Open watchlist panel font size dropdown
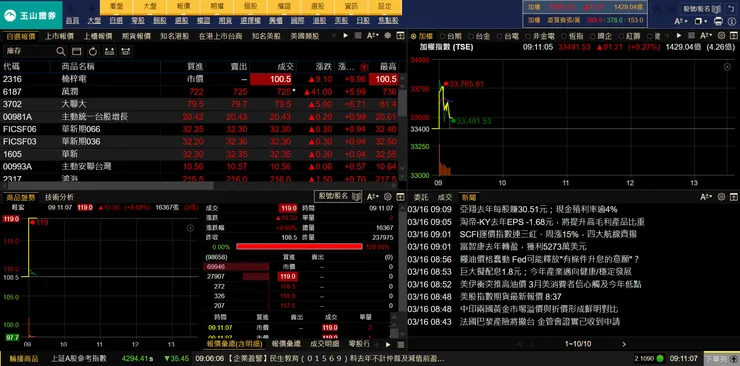Viewport: 740px width, 366px height. 373,36
